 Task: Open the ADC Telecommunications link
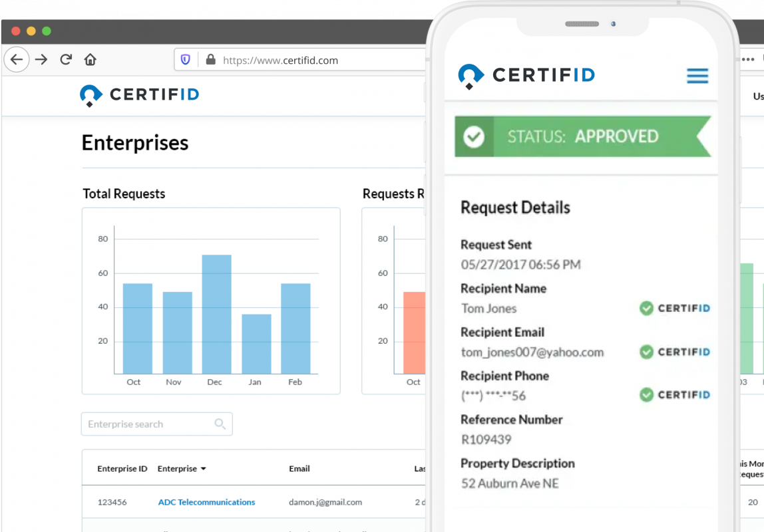[206, 502]
